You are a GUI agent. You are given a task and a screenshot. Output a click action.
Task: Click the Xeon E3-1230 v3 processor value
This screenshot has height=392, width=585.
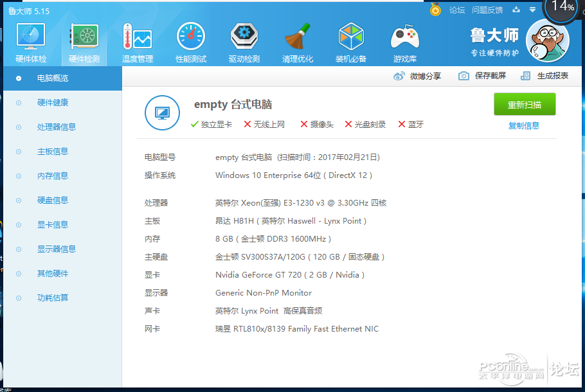coord(301,203)
